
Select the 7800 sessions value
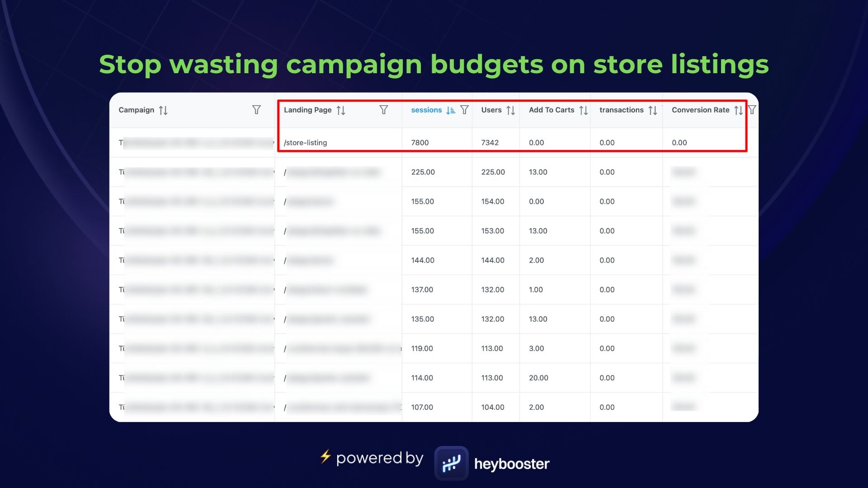pos(420,142)
